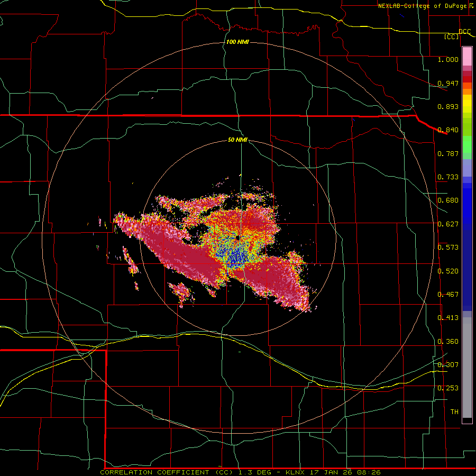The height and width of the screenshot is (476, 476).
Task: Select the 0.253 legend value
Action: 448,388
